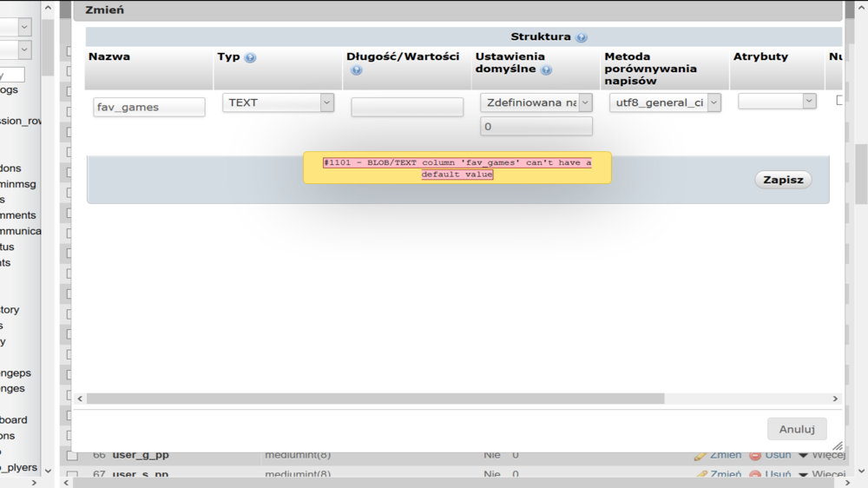Click the Anuluj cancel button

[x=796, y=429]
